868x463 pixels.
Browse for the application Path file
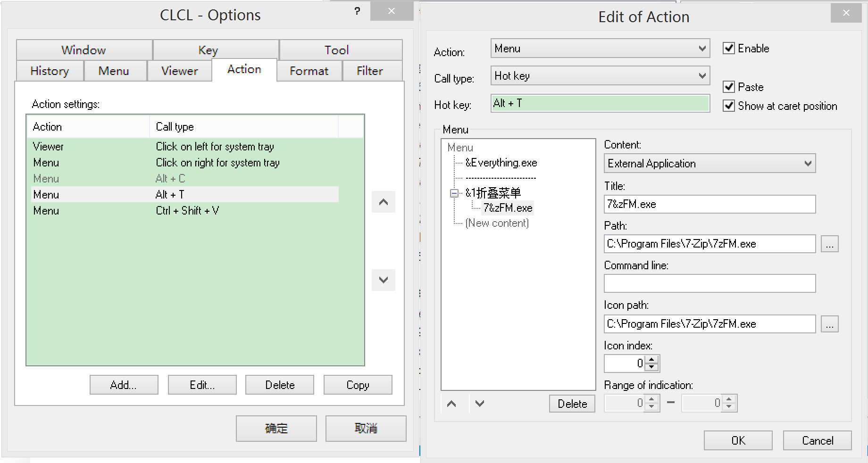pos(829,244)
